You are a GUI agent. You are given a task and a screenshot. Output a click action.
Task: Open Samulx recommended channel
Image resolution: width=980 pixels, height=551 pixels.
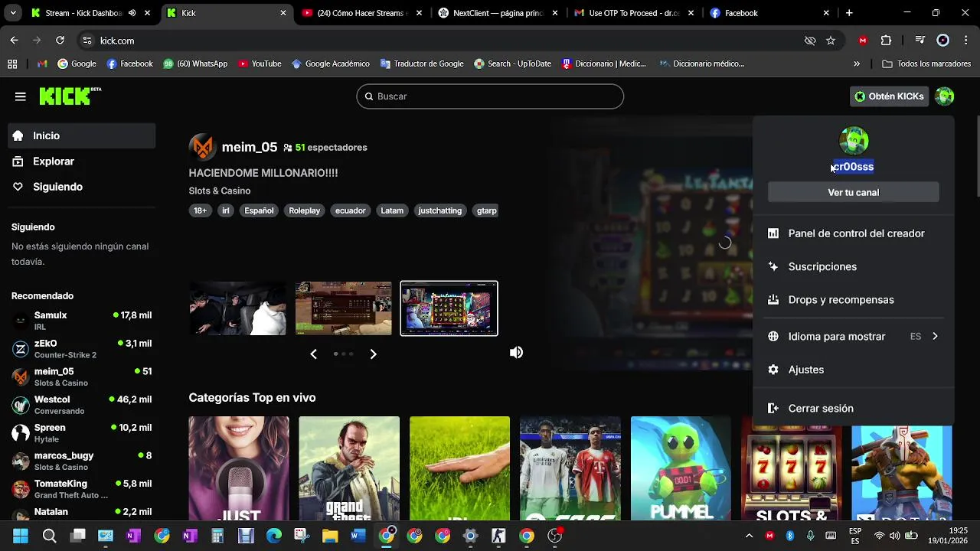82,321
